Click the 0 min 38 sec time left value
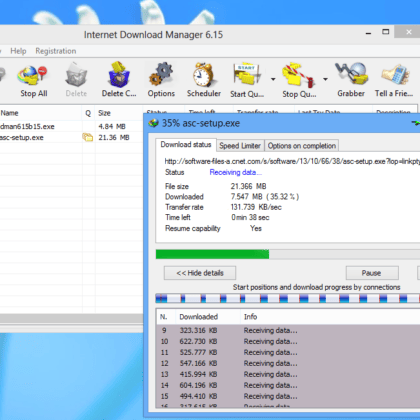 point(250,217)
